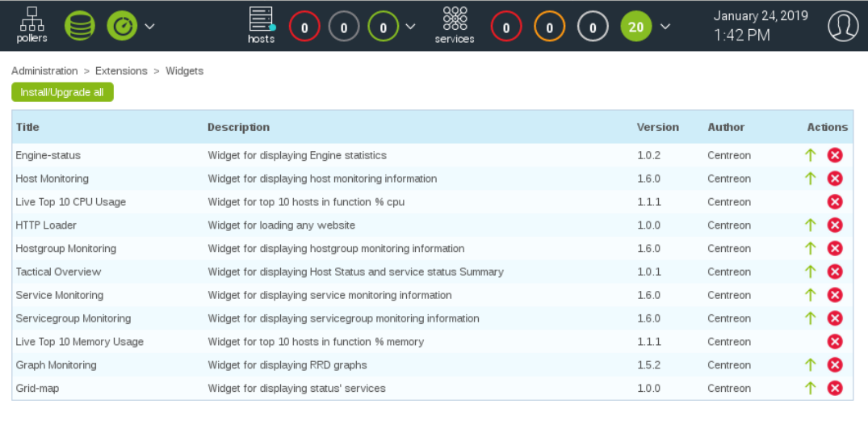868x442 pixels.
Task: Open the hosts icon in top bar
Action: (x=261, y=25)
